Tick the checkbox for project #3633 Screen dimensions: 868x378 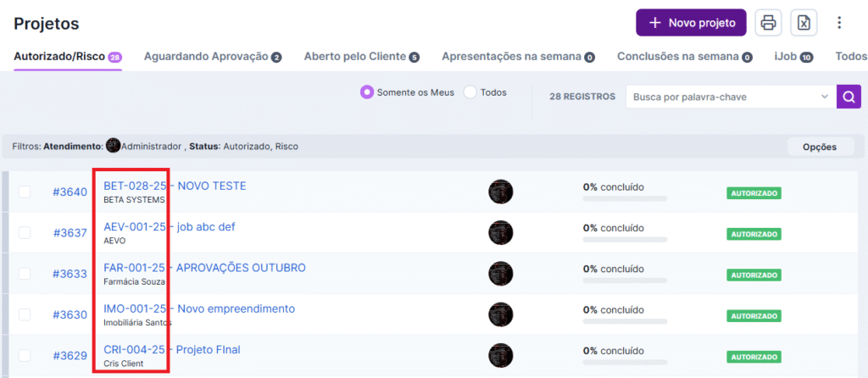click(25, 274)
